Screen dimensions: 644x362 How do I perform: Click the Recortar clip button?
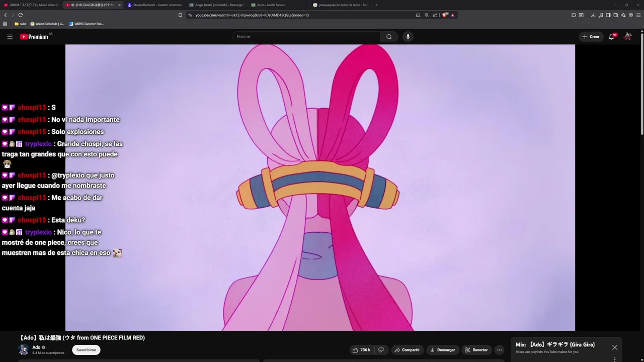[x=476, y=350]
